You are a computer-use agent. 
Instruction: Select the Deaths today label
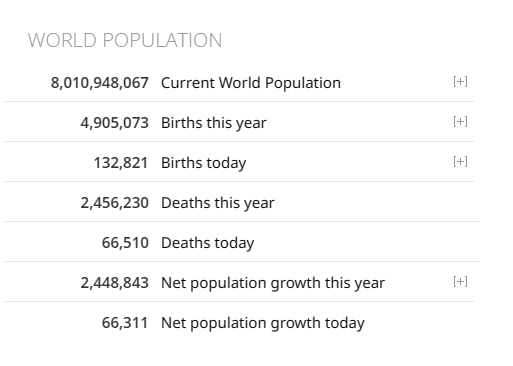pyautogui.click(x=208, y=243)
